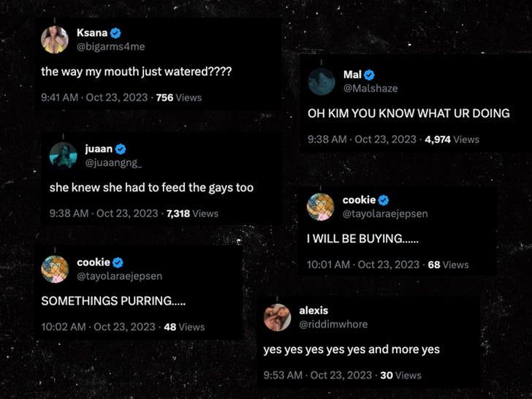The height and width of the screenshot is (399, 532).
Task: Click Ksana's verified badge
Action: pos(115,34)
